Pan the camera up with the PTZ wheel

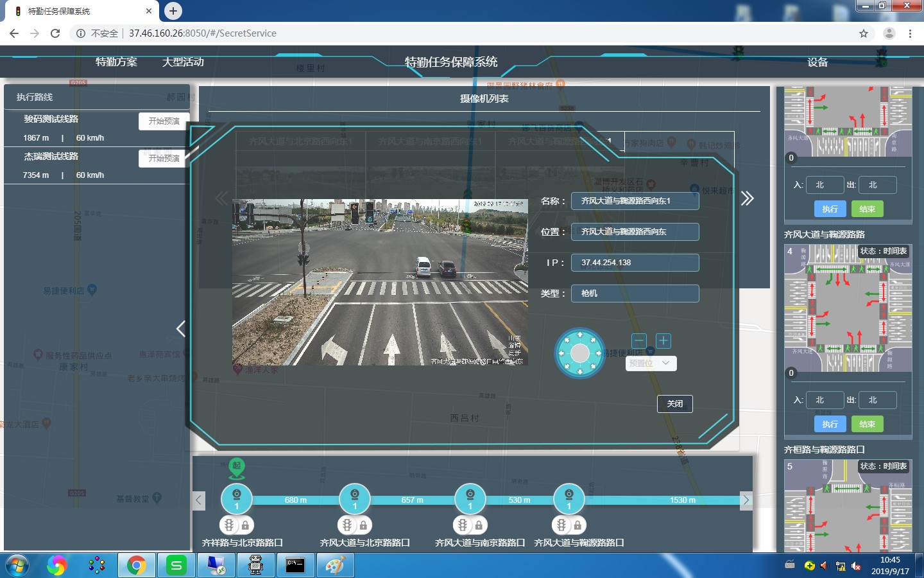580,335
